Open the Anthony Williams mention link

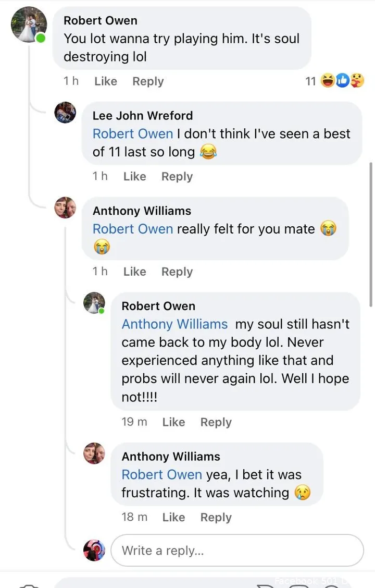174,324
